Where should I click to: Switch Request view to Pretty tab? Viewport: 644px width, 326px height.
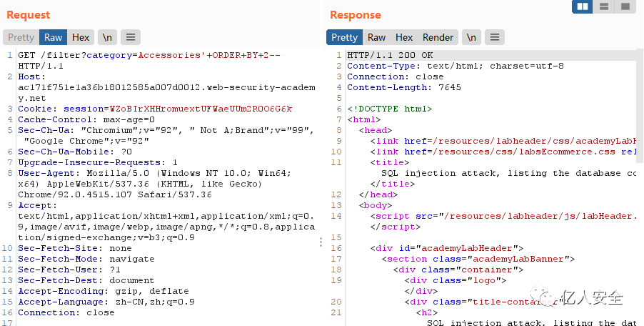point(21,37)
